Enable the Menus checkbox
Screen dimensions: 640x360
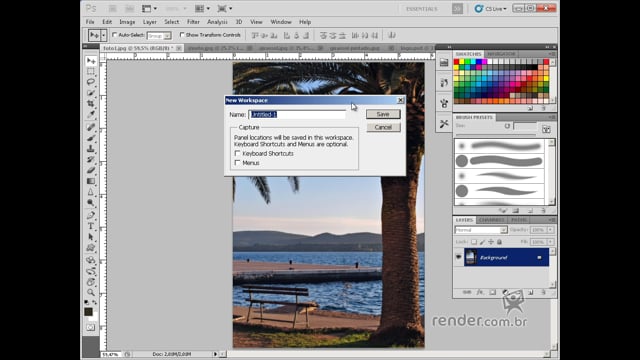[238, 163]
